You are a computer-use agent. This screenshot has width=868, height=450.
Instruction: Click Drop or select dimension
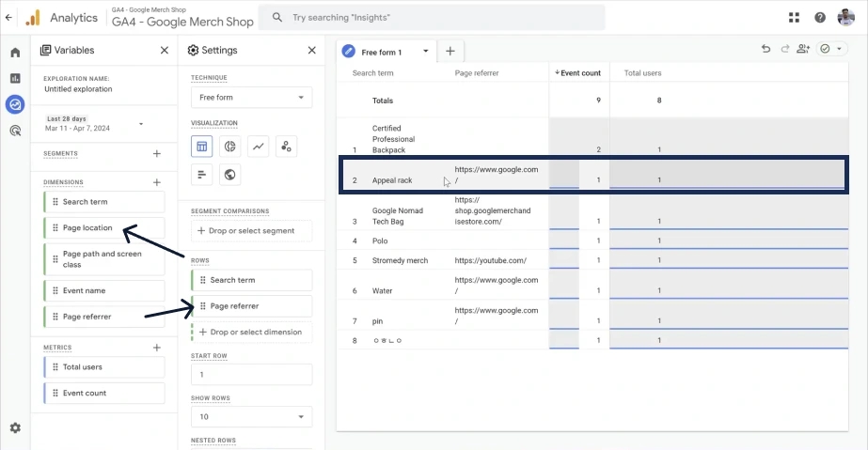[x=251, y=333]
